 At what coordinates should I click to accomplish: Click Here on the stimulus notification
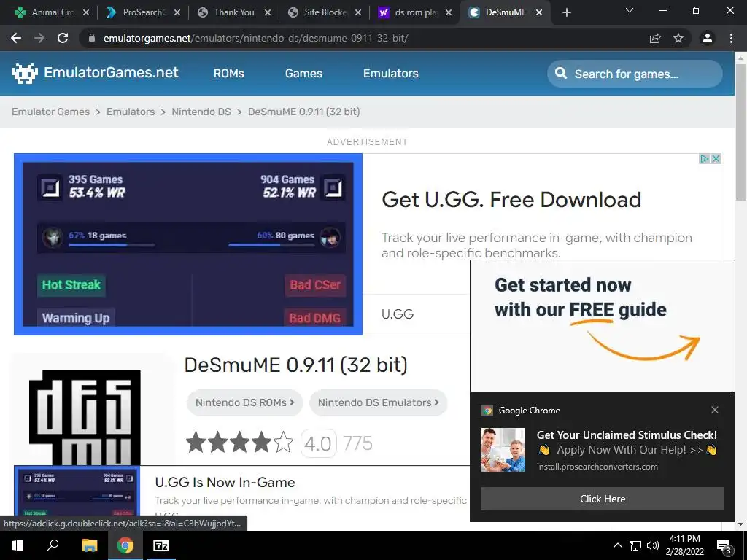(x=602, y=499)
